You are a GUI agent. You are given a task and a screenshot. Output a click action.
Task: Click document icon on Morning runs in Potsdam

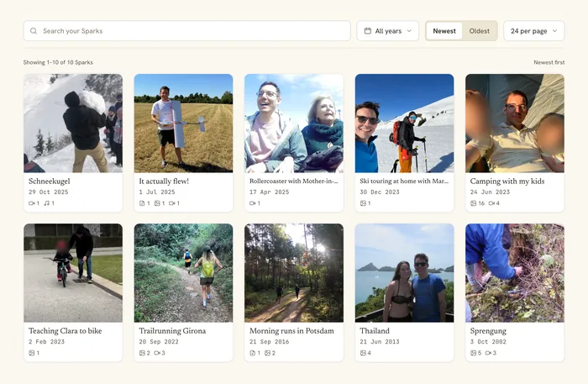[252, 353]
